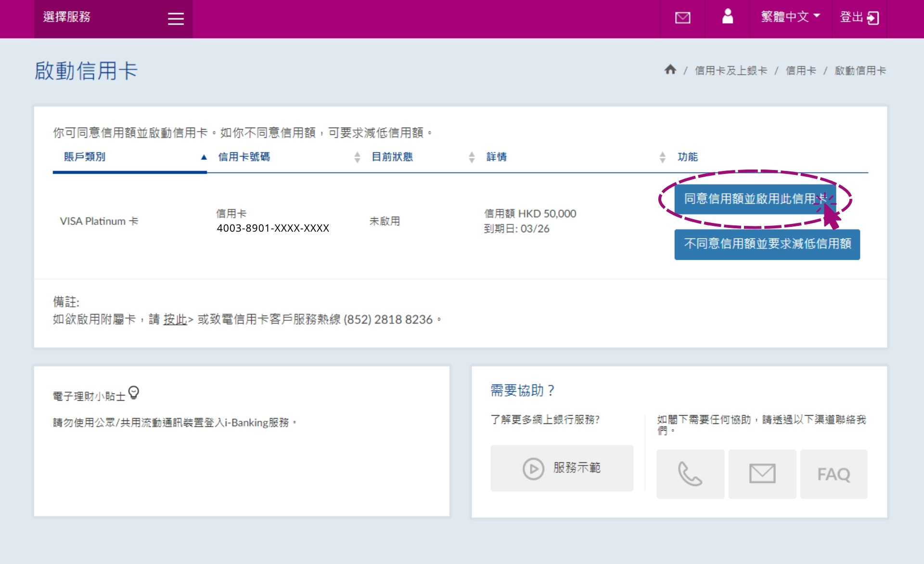The height and width of the screenshot is (564, 924).
Task: Select card number 4003-8901-XXXX-XXXX
Action: [x=273, y=228]
